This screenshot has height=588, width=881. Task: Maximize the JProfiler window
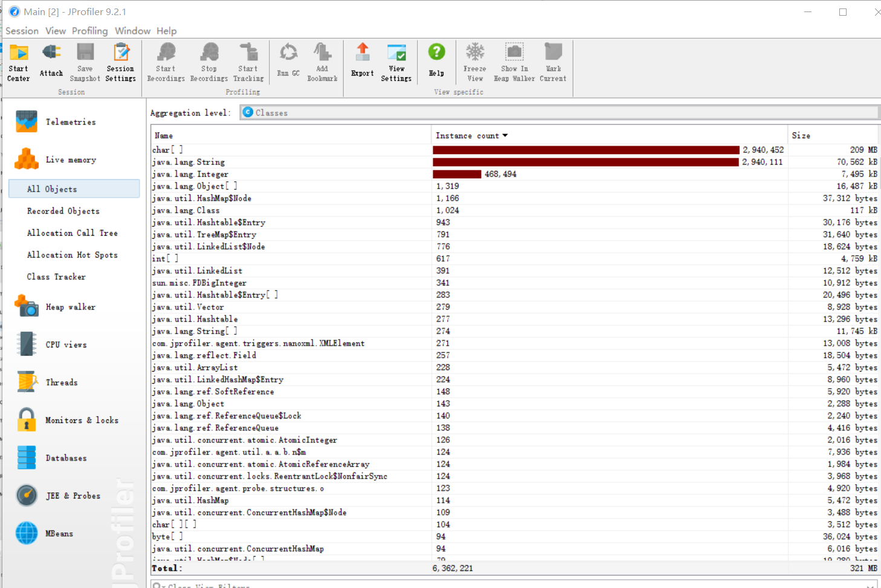tap(843, 11)
